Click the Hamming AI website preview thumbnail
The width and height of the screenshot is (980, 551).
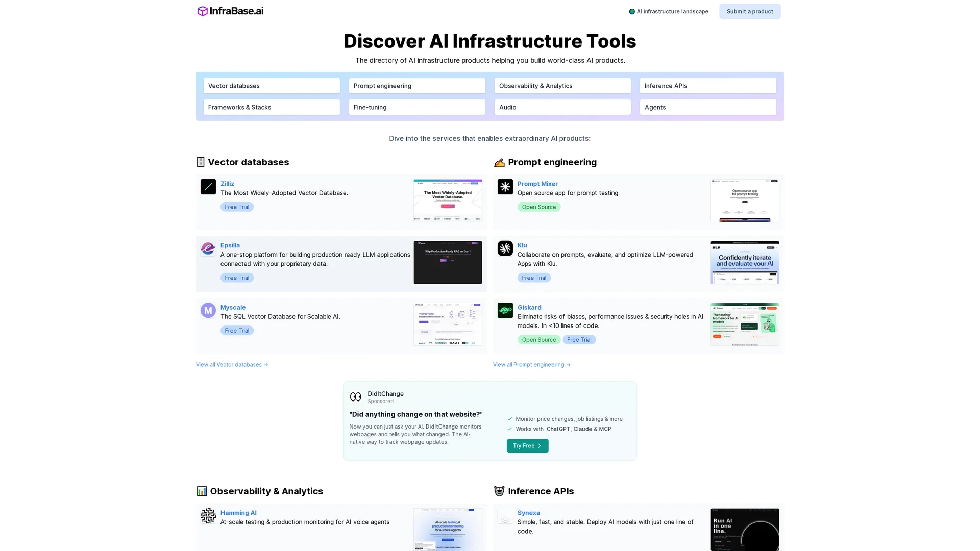[x=448, y=530]
